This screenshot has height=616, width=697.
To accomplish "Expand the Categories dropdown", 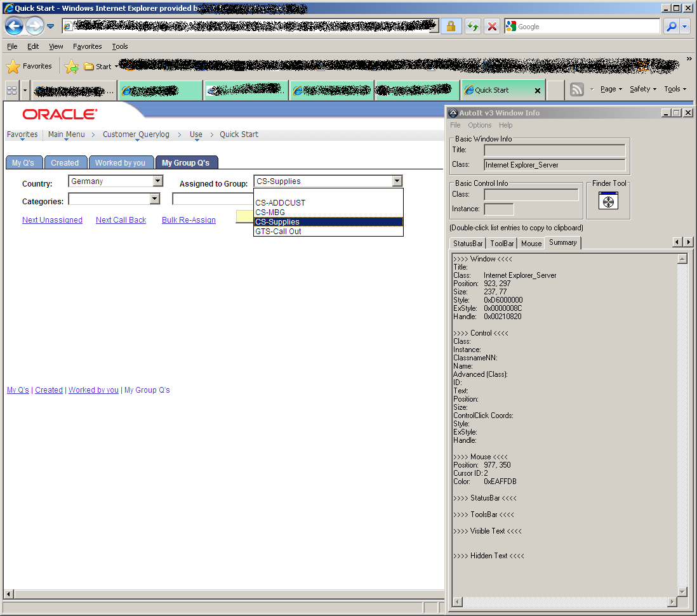I will pyautogui.click(x=154, y=199).
